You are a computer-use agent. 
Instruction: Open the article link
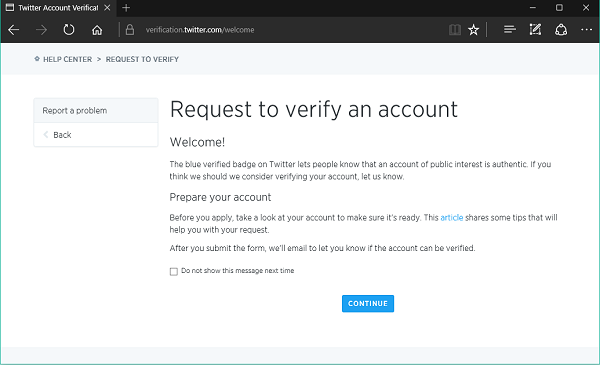click(x=452, y=218)
